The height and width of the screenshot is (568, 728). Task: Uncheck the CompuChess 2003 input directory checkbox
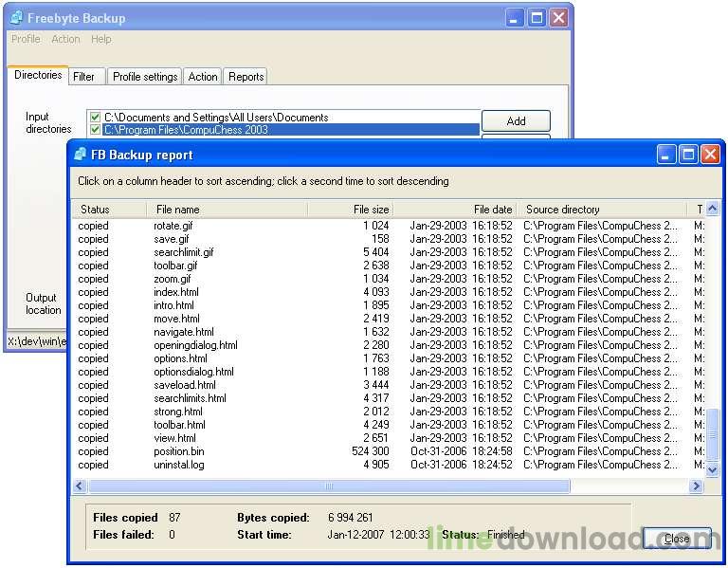tap(95, 130)
